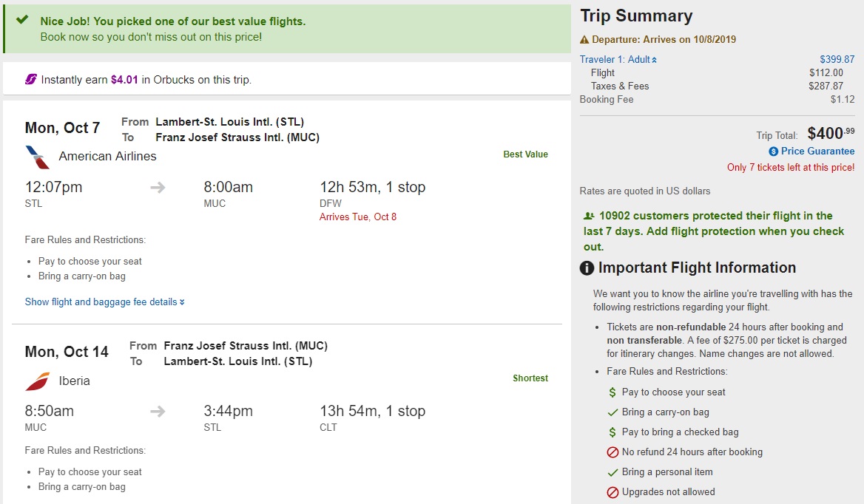The height and width of the screenshot is (504, 864).
Task: Click the departure warning triangle icon
Action: coord(584,40)
